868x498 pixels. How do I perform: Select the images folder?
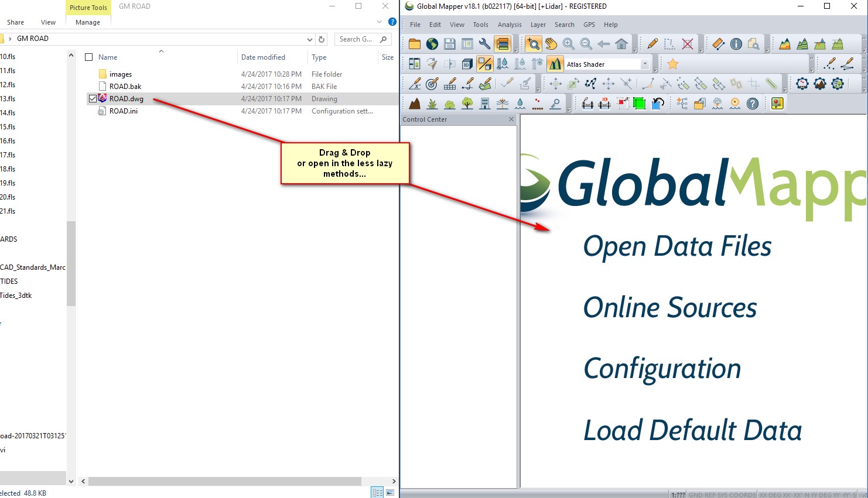click(121, 74)
